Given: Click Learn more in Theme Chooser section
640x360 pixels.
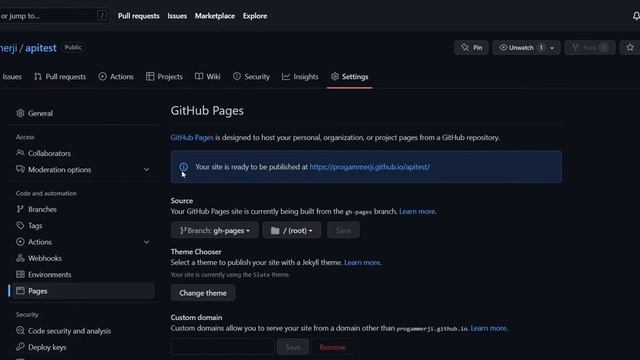Looking at the screenshot, I should [x=362, y=262].
